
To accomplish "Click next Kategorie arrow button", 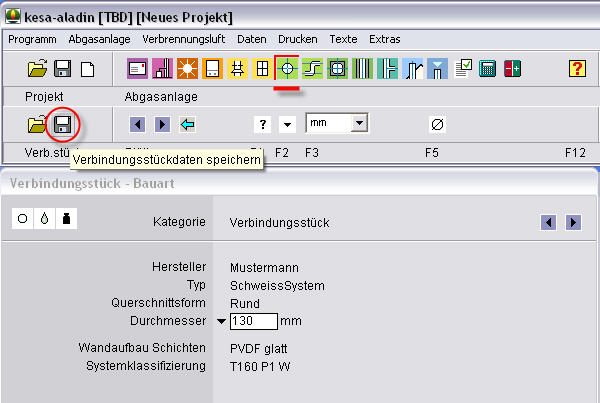I will tap(573, 222).
